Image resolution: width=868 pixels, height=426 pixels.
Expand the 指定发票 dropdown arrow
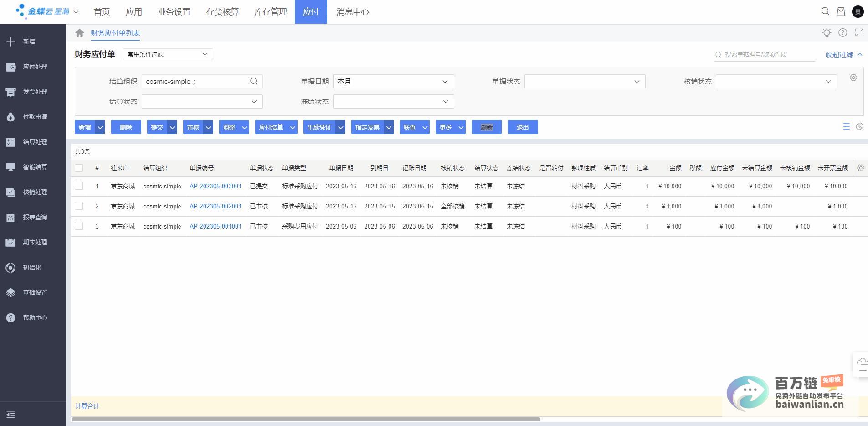pos(389,127)
